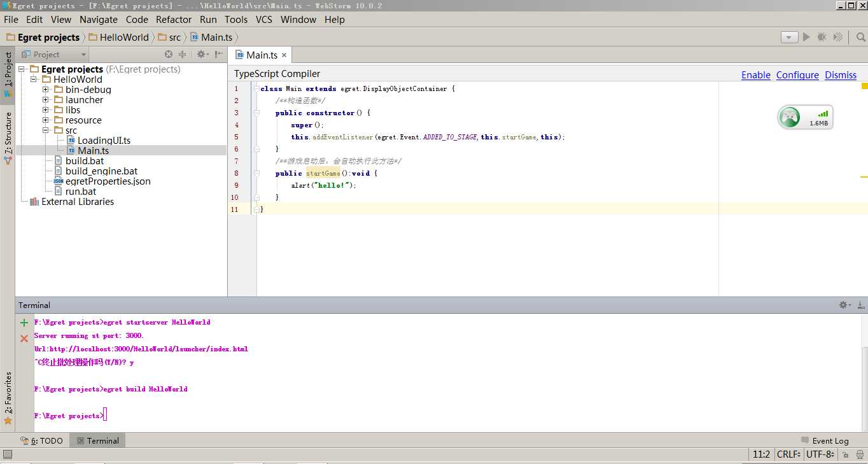This screenshot has height=464, width=868.
Task: Hide the Project tool window
Action: coord(218,55)
